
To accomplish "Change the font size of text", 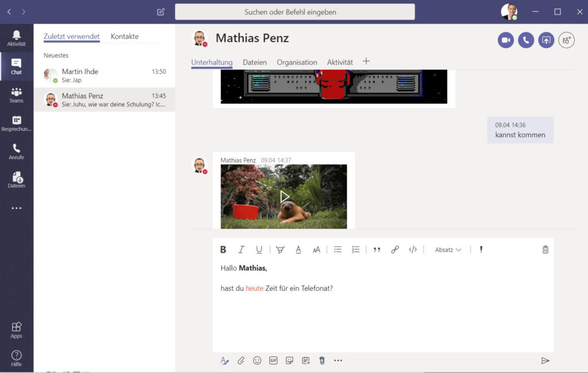I will click(x=316, y=249).
